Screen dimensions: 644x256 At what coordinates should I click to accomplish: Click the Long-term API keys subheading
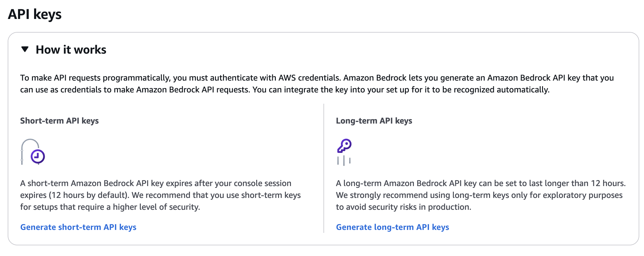pos(374,121)
